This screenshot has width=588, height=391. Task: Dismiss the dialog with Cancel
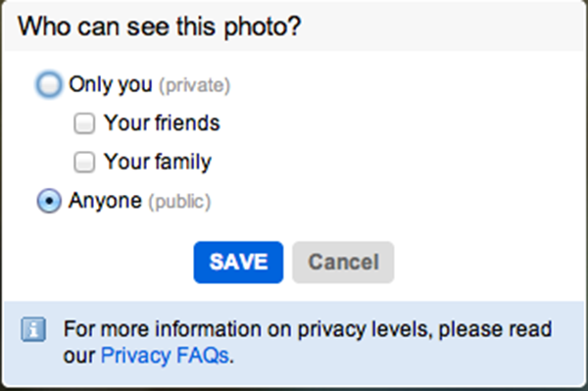[343, 262]
